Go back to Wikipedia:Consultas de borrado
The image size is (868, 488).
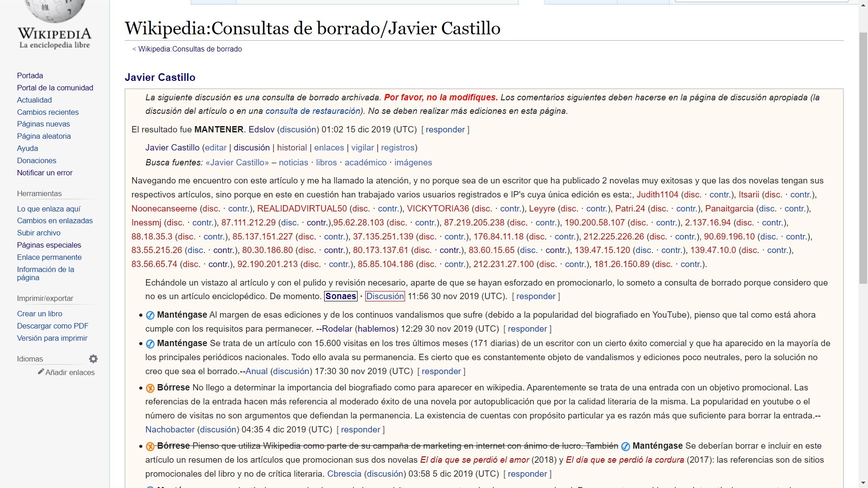coord(190,49)
